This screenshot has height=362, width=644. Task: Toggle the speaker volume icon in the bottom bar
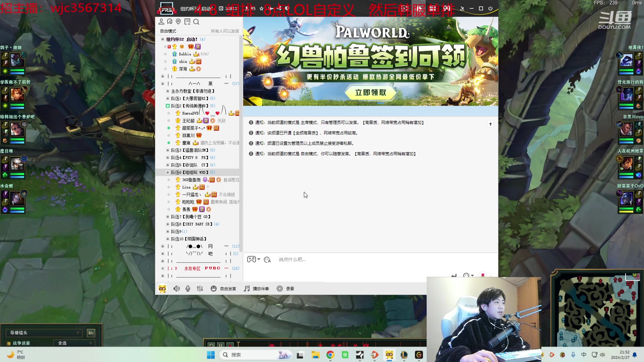click(176, 289)
